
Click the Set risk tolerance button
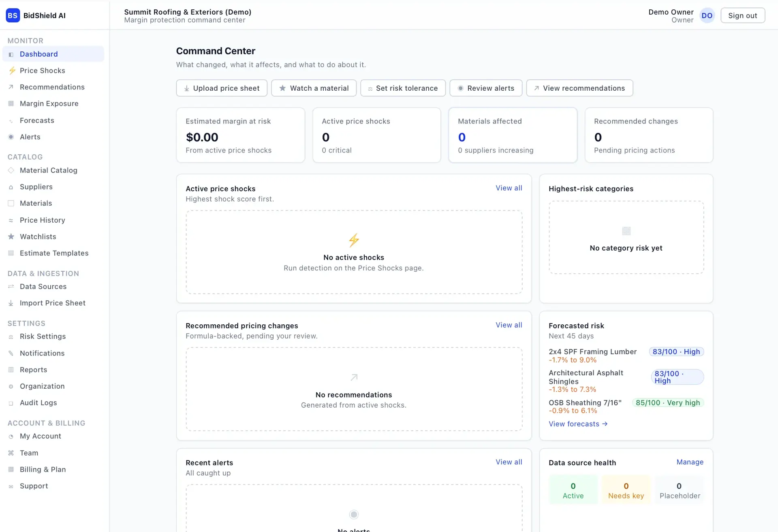(x=403, y=88)
